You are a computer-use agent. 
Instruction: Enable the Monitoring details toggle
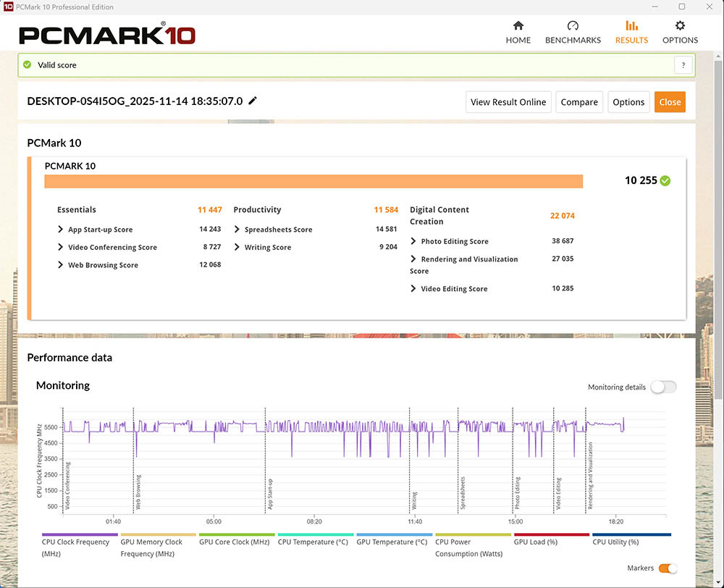click(x=662, y=387)
